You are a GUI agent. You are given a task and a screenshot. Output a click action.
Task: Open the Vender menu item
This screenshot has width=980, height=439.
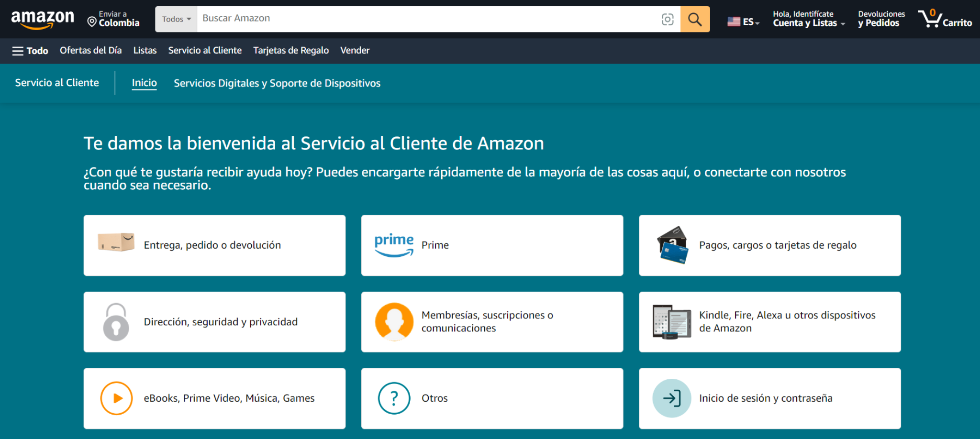pos(355,50)
